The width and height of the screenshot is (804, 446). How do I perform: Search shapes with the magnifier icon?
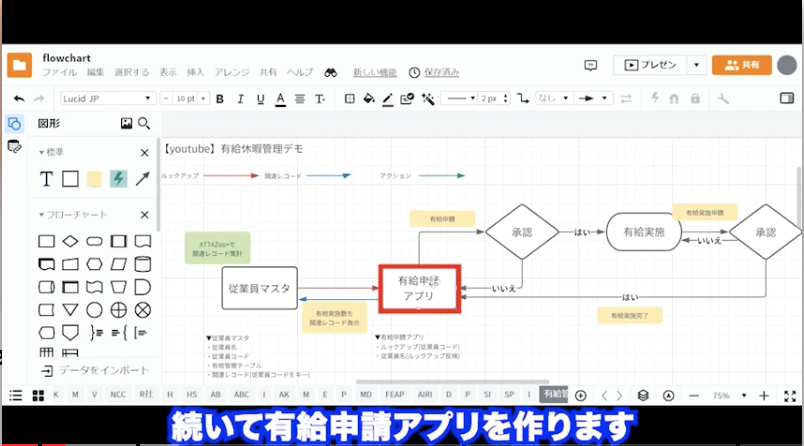pyautogui.click(x=144, y=124)
